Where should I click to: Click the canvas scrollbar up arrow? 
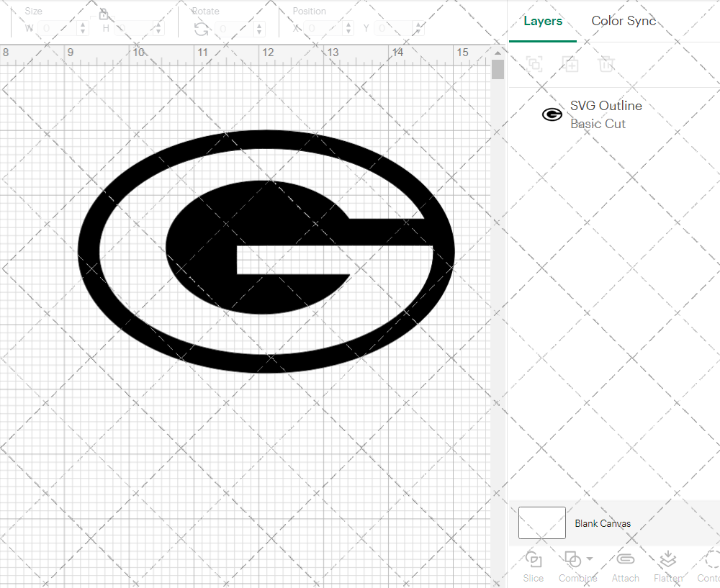[x=498, y=53]
